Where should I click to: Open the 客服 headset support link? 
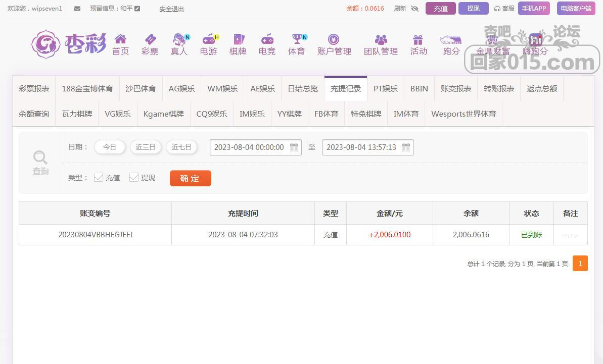(504, 9)
